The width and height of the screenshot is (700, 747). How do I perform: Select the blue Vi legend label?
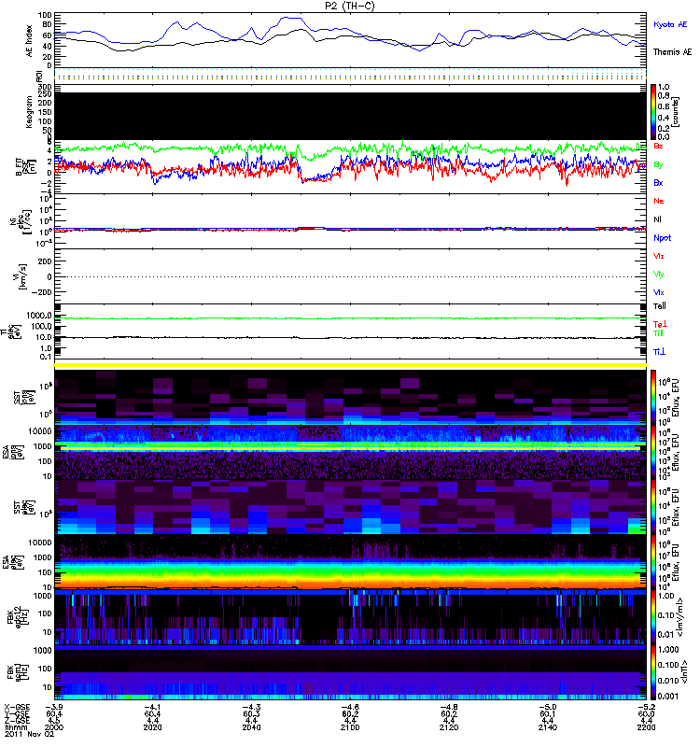coord(659,292)
